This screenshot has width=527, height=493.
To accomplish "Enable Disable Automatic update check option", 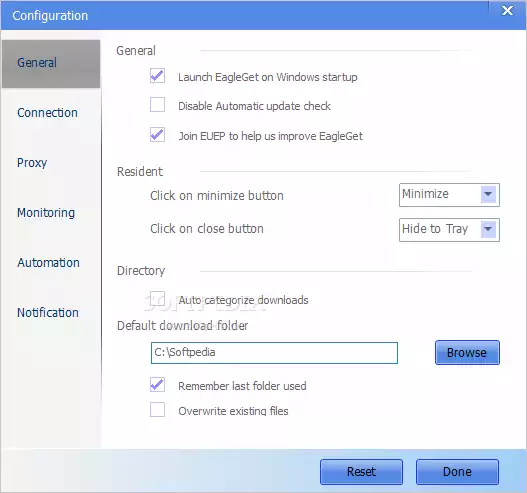I will click(x=157, y=105).
